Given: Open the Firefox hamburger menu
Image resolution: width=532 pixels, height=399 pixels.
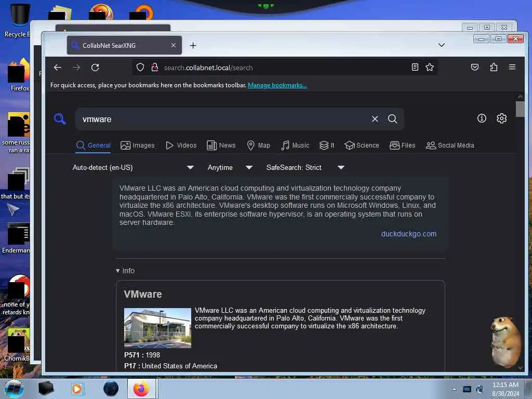Looking at the screenshot, I should coord(512,67).
